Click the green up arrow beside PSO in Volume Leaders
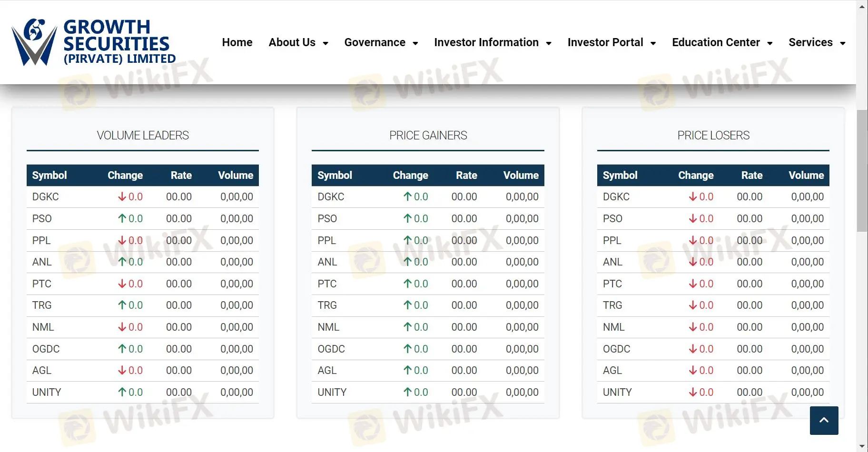Image resolution: width=868 pixels, height=452 pixels. point(122,218)
